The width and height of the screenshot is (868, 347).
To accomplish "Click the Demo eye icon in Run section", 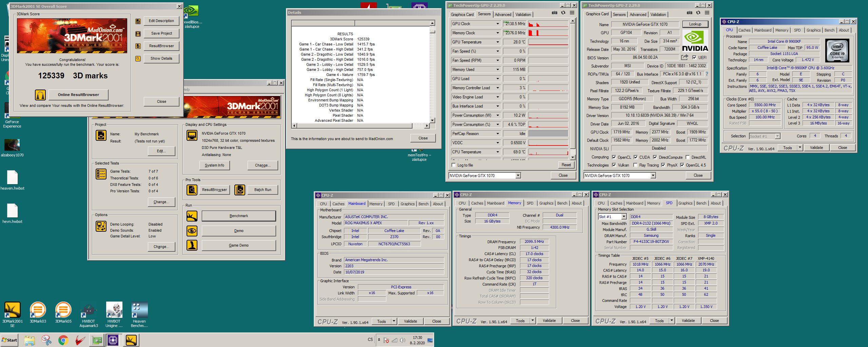I will click(x=192, y=231).
